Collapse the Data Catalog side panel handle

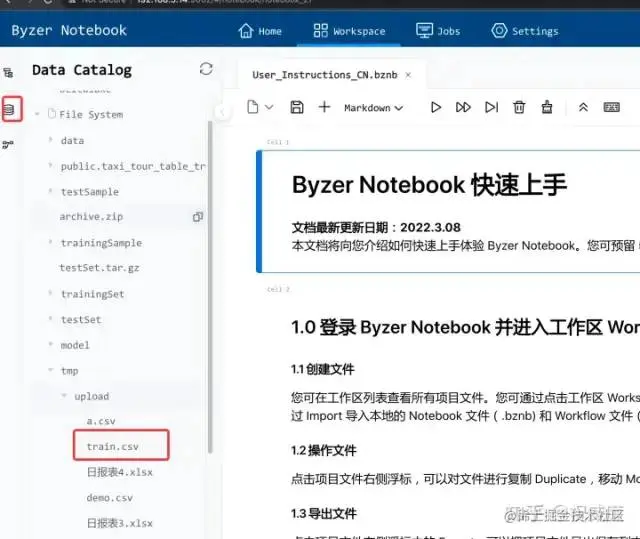pos(222,112)
